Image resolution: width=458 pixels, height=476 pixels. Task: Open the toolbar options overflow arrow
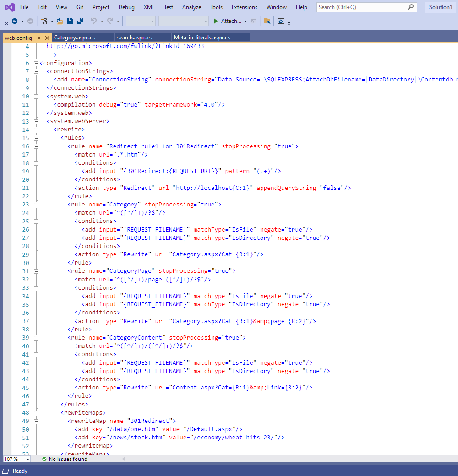pos(289,23)
